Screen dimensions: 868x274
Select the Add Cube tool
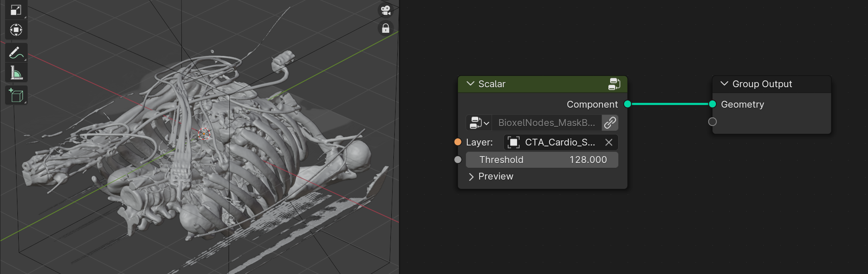[16, 96]
